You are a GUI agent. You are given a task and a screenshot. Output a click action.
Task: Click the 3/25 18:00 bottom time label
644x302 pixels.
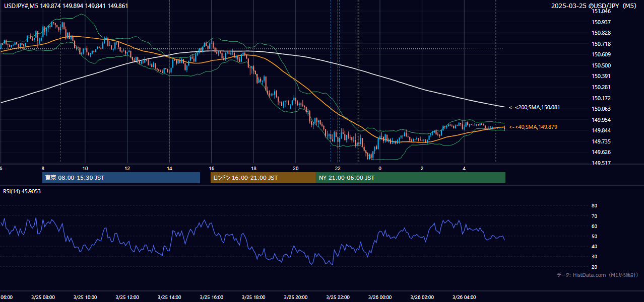click(x=253, y=297)
